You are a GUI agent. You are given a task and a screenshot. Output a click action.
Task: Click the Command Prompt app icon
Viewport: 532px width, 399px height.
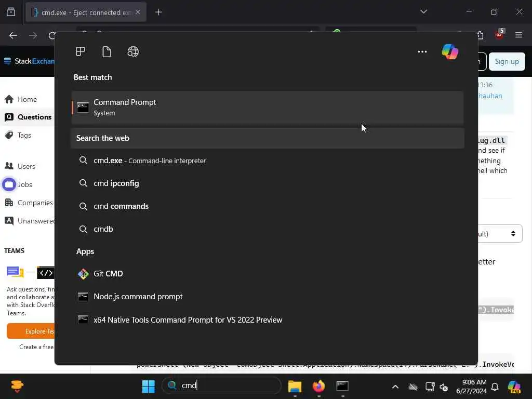tap(83, 107)
